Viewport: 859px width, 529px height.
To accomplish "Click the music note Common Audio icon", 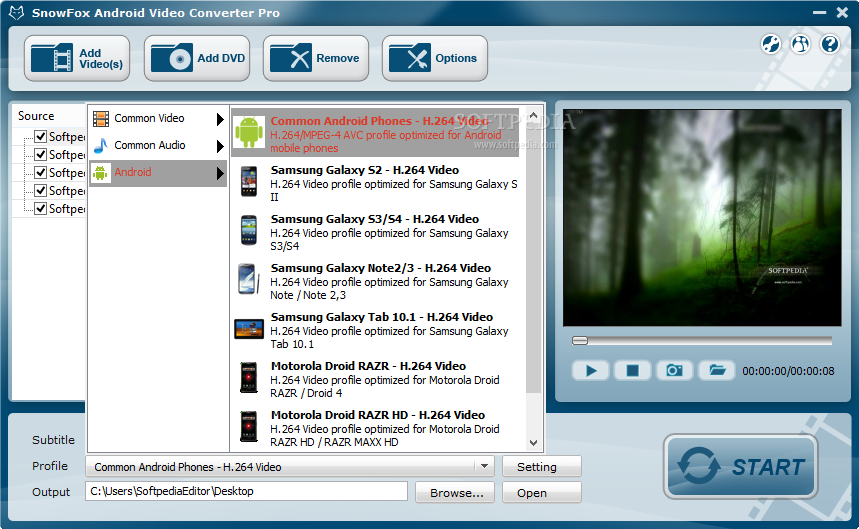I will (101, 146).
